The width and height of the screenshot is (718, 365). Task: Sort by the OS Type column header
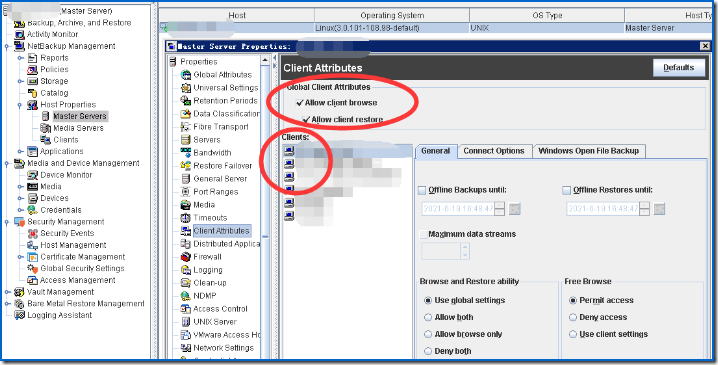click(x=547, y=15)
